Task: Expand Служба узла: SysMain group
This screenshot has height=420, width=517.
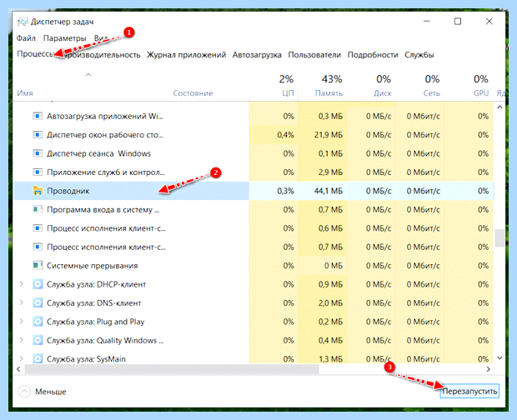Action: (22, 358)
